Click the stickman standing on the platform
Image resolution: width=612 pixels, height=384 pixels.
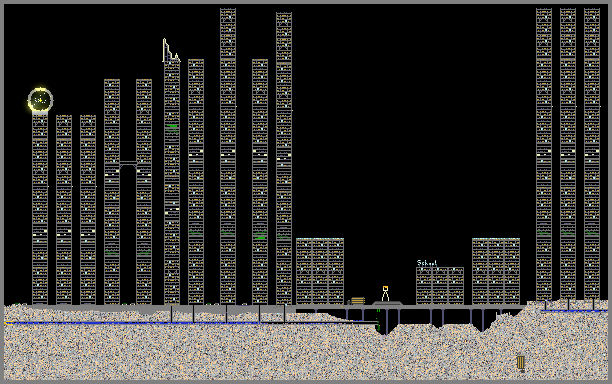tap(385, 293)
